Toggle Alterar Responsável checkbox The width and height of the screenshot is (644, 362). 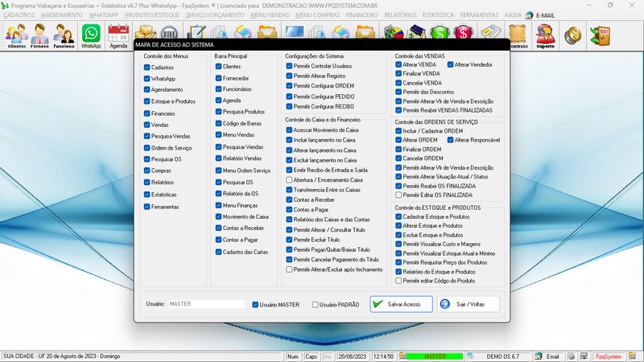450,140
